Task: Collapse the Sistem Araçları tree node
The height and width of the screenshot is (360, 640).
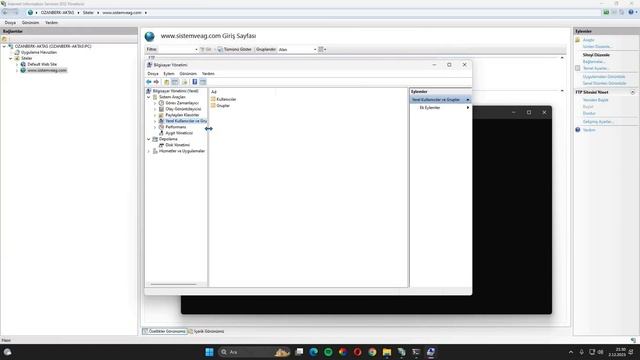Action: click(x=149, y=97)
